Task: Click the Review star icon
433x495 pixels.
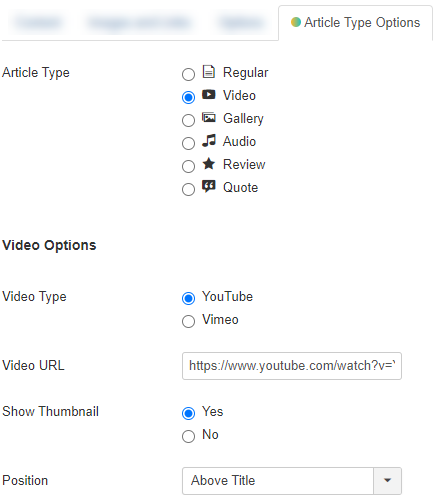Action: [209, 164]
